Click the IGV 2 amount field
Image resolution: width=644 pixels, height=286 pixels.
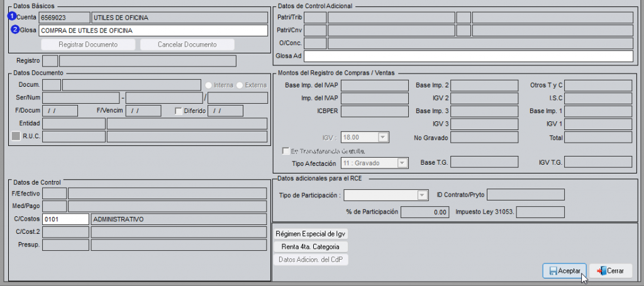click(485, 98)
